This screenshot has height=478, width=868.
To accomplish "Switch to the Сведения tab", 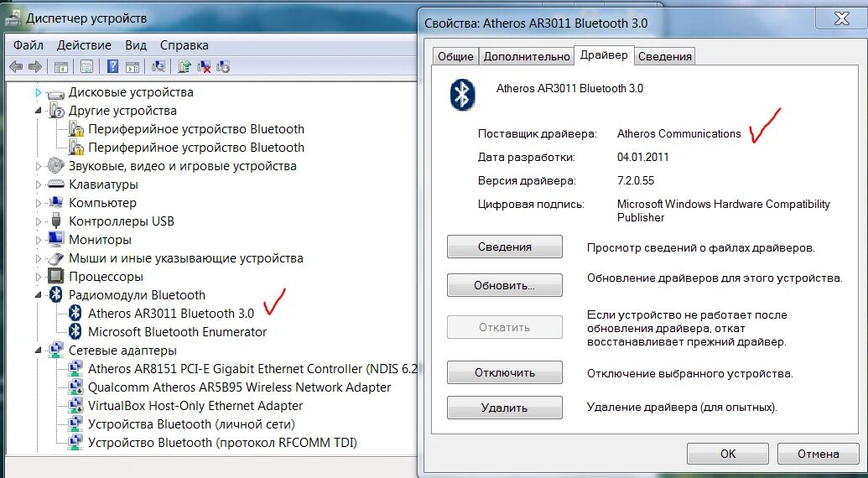I will 665,56.
